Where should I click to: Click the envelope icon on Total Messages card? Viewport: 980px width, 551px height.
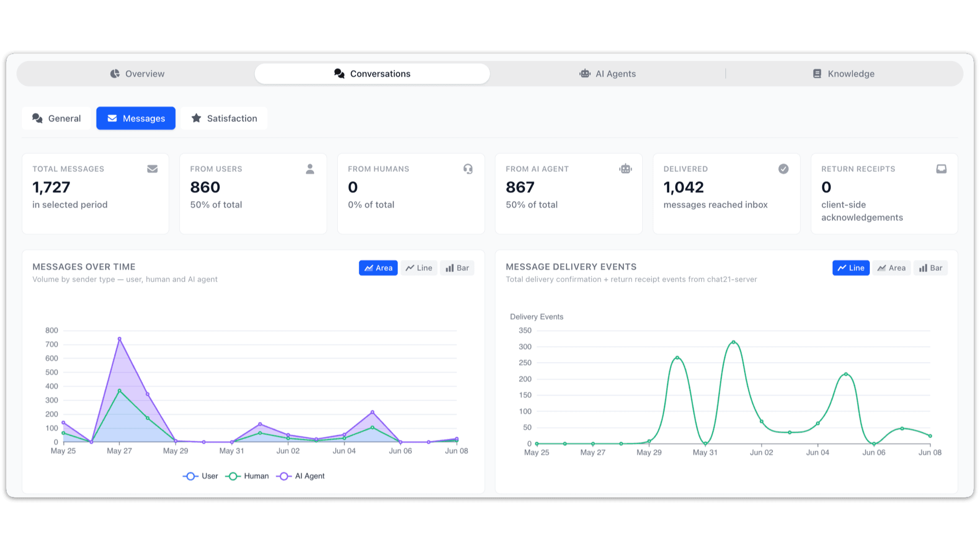coord(152,169)
